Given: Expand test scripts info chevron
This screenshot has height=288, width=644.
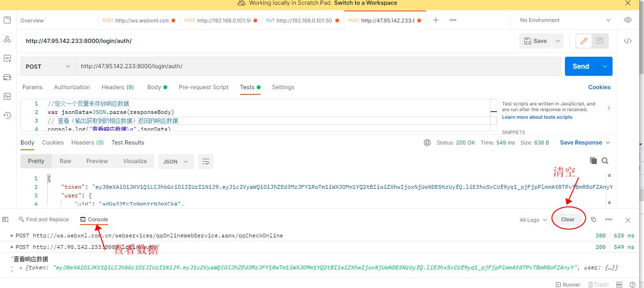Looking at the screenshot, I should pyautogui.click(x=609, y=109).
